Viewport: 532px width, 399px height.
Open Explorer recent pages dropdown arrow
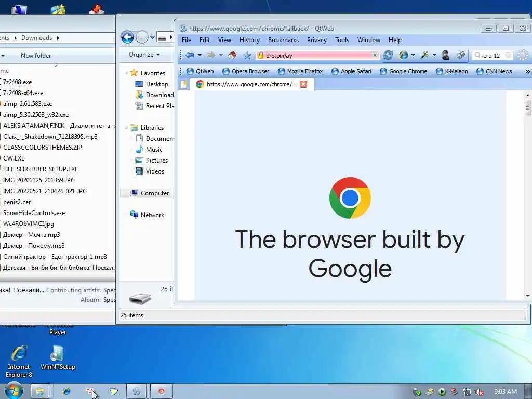152,37
